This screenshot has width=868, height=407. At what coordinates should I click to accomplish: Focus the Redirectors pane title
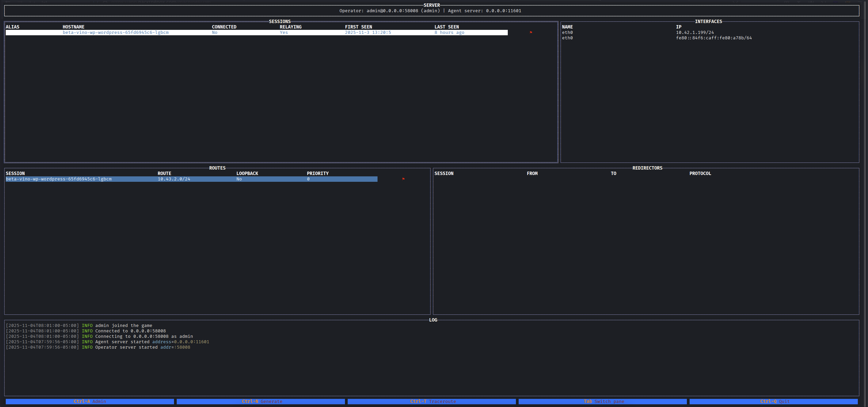tap(647, 168)
